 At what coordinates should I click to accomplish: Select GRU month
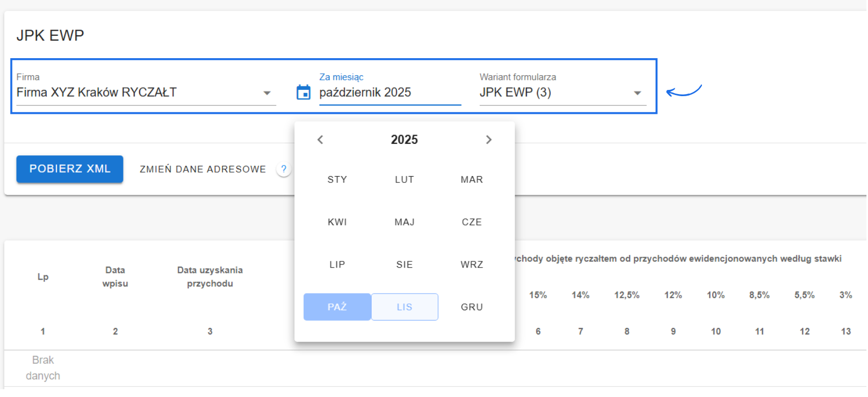tap(471, 307)
